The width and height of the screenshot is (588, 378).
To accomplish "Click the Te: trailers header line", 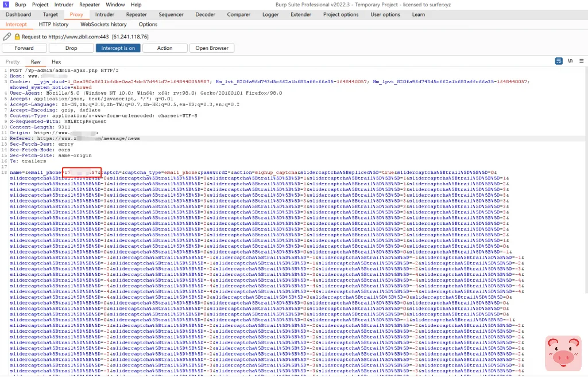I will pos(28,161).
